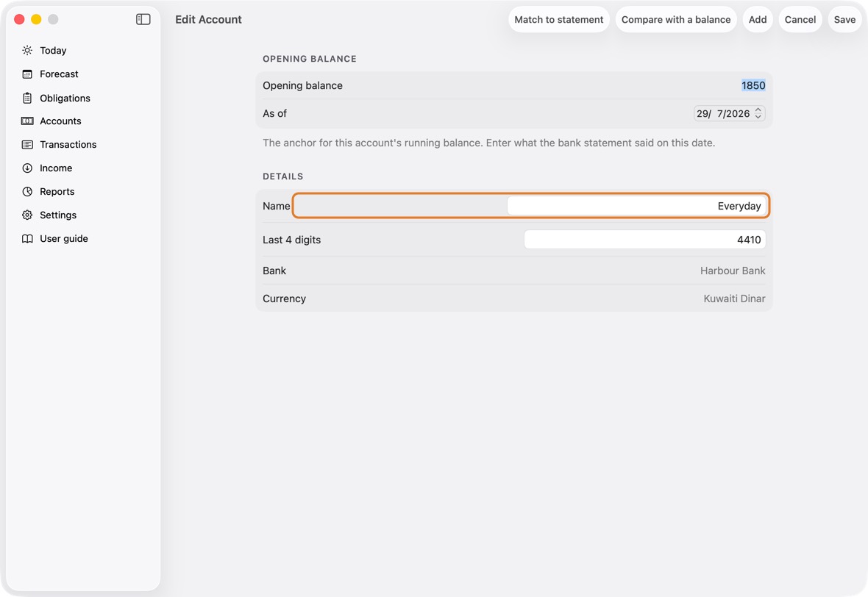This screenshot has width=868, height=597.
Task: Click the Income down-arrow circle icon
Action: pyautogui.click(x=27, y=168)
